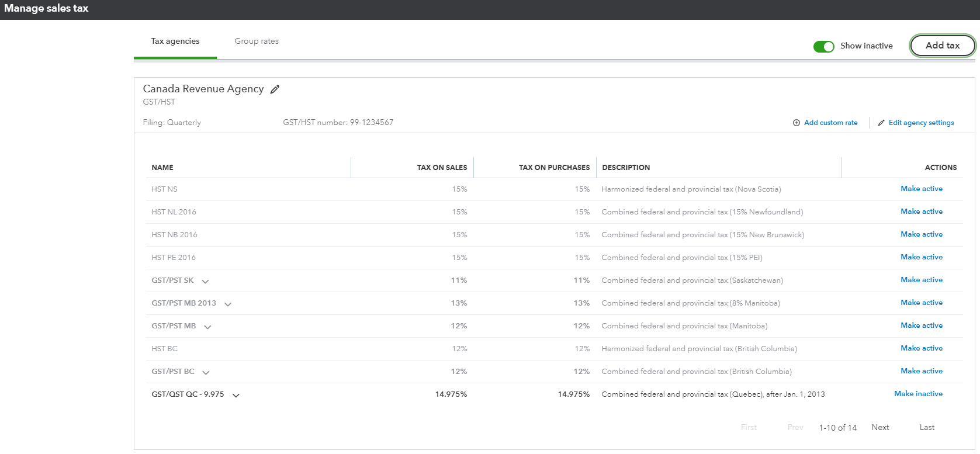Toggle the Show inactive switch
The height and width of the screenshot is (454, 980).
pos(823,46)
